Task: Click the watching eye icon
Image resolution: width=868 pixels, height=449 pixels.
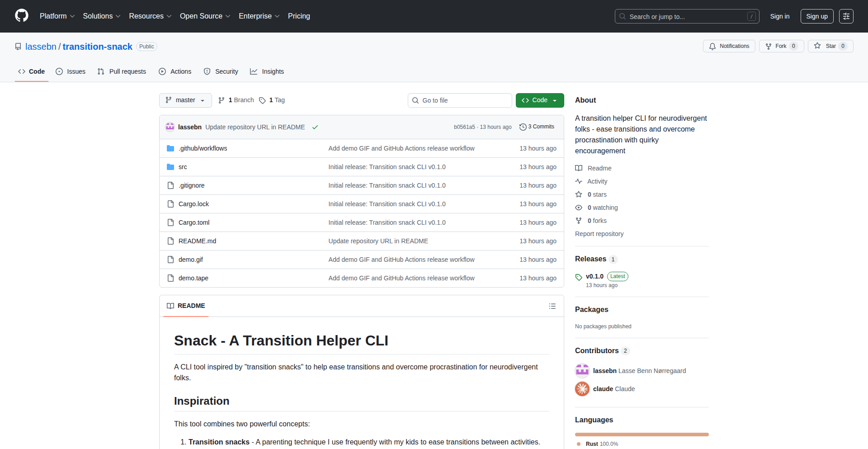Action: point(579,208)
